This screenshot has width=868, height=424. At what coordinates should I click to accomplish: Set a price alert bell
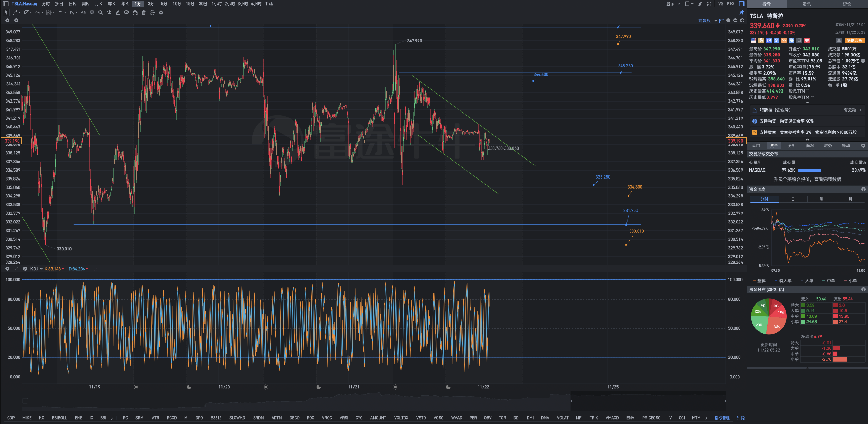coord(839,40)
